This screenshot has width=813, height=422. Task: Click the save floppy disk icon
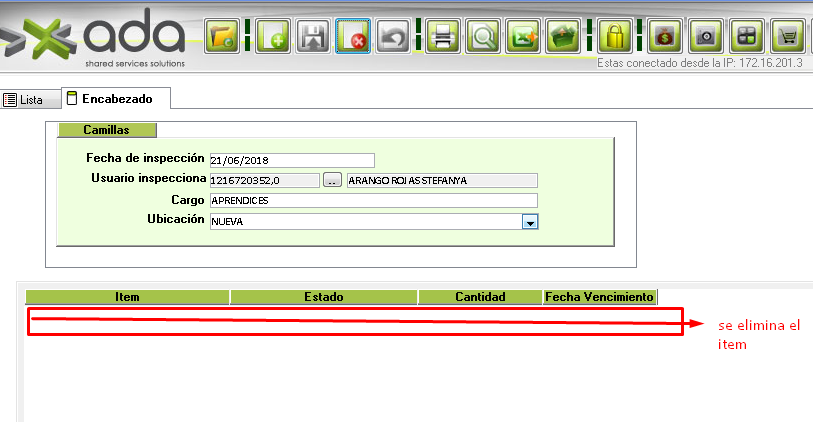click(x=313, y=36)
